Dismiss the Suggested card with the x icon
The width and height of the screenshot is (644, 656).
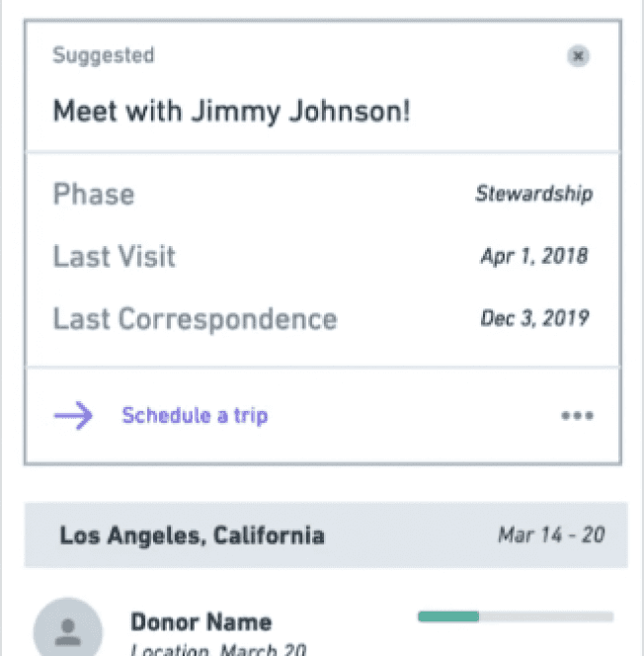[x=578, y=55]
